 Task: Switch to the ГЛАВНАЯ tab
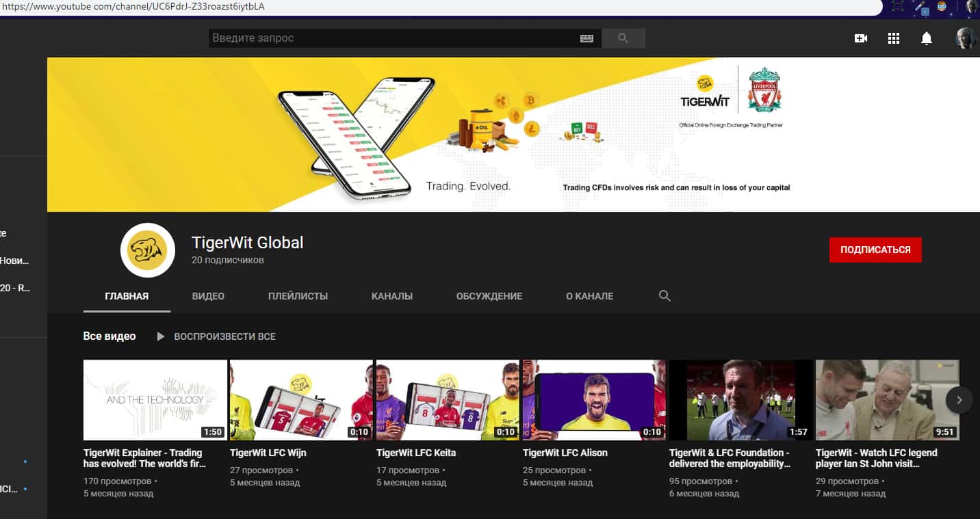pos(127,296)
